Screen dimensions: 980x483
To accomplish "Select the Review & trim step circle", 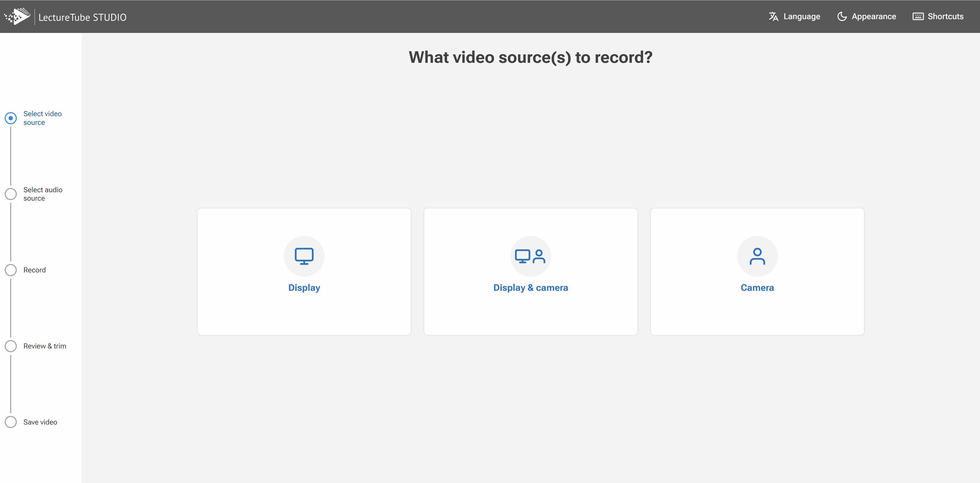I will point(11,346).
